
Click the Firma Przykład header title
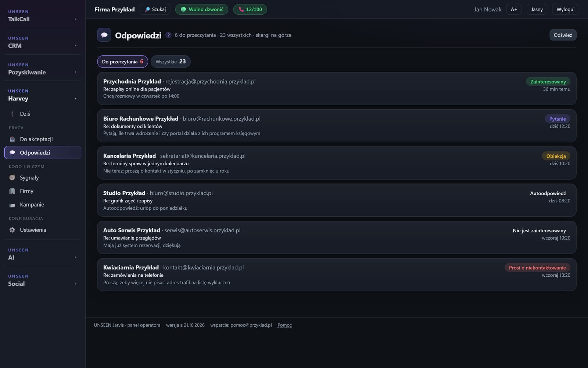pos(115,9)
